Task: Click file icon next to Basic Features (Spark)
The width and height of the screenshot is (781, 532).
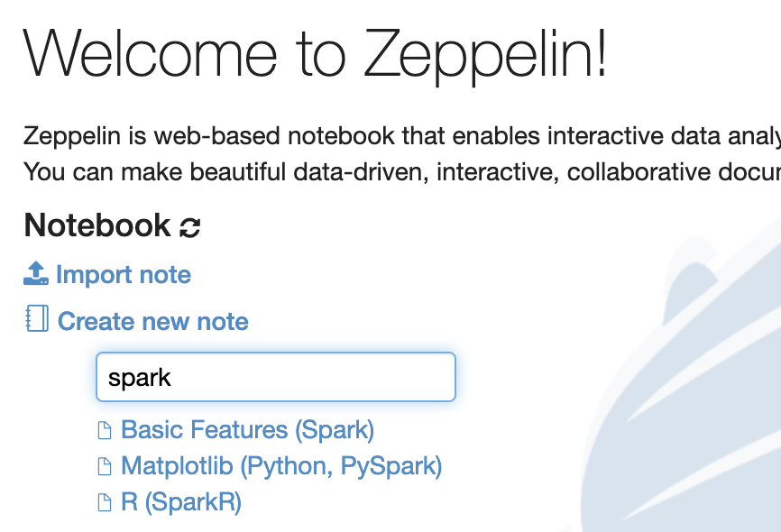Action: [x=104, y=430]
